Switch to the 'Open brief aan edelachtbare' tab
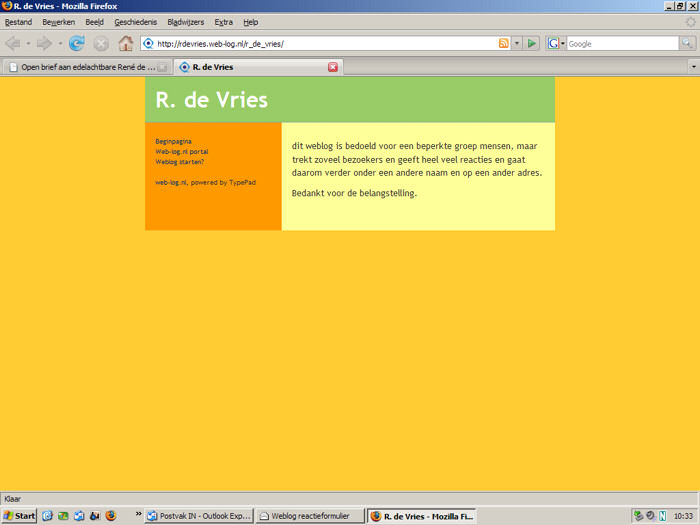The width and height of the screenshot is (700, 525). (x=85, y=67)
